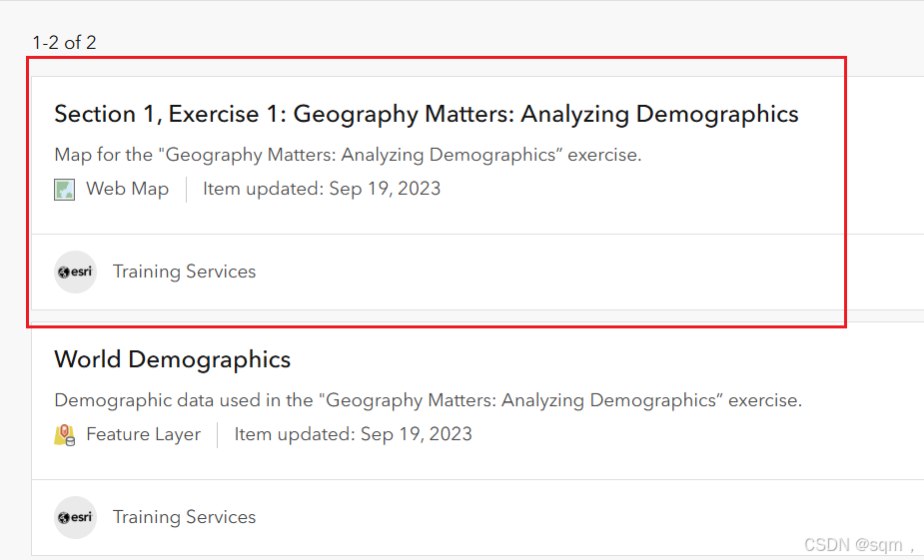This screenshot has width=924, height=560.
Task: Click the "Map for the" exercise description text
Action: click(x=348, y=155)
